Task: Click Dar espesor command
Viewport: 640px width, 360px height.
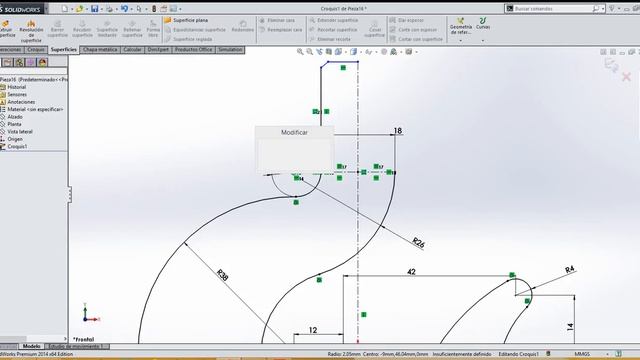Action: 407,20
